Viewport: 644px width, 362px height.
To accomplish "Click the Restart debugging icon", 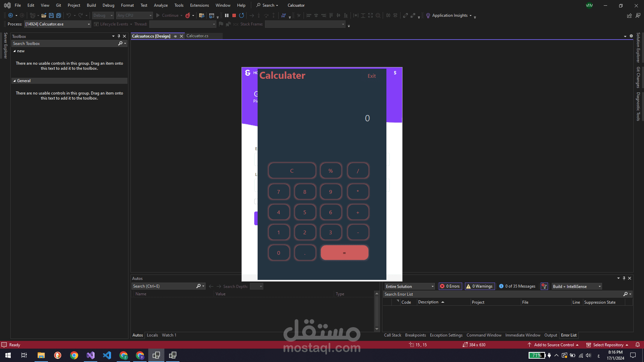I will pos(241,15).
